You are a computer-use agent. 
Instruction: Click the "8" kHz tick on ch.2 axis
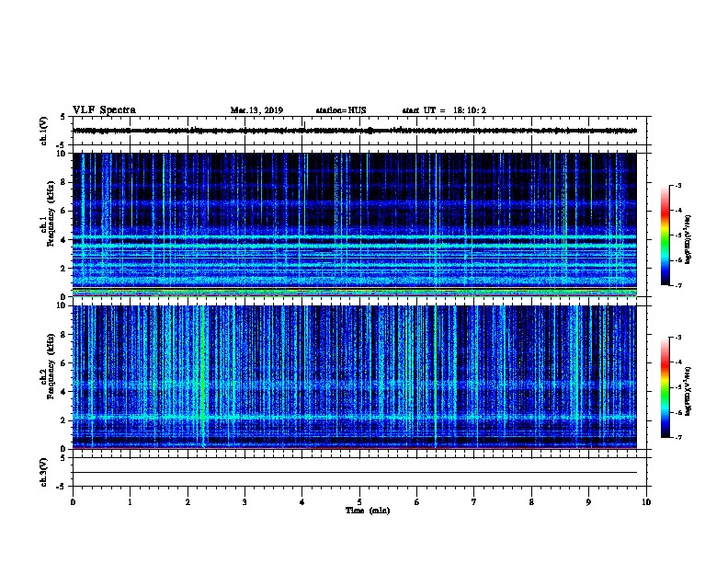point(63,335)
